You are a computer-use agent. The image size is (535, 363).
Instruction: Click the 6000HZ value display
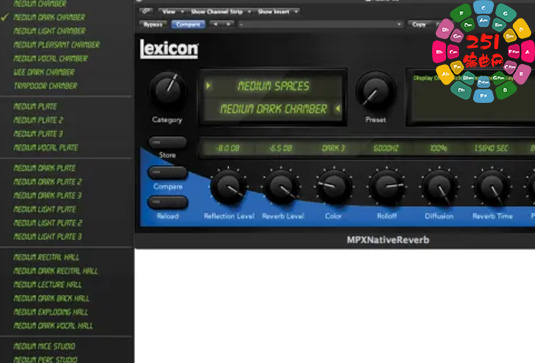[386, 148]
